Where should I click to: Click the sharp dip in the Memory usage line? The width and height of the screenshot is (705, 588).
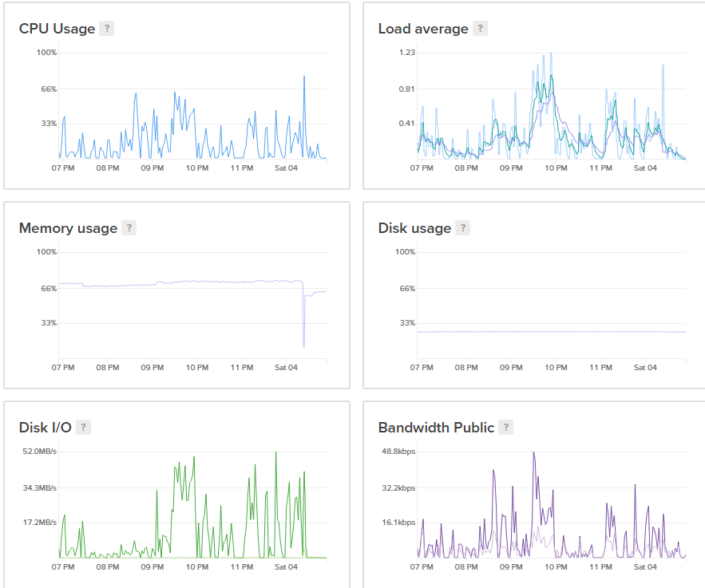tap(304, 343)
